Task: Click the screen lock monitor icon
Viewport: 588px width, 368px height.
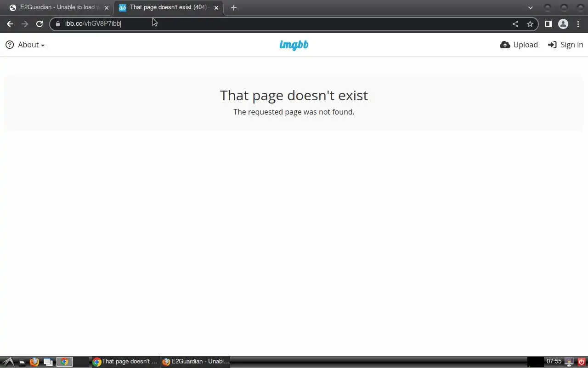Action: [569, 362]
